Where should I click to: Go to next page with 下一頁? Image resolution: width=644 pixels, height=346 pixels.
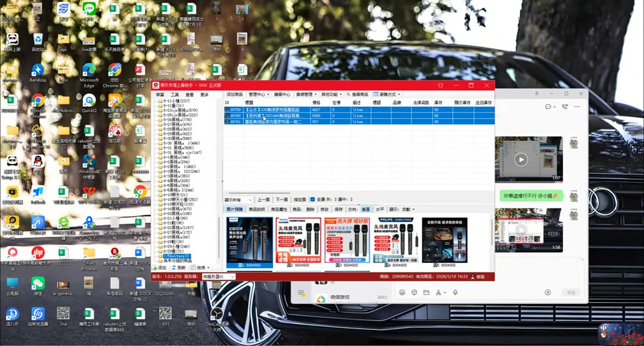[x=281, y=199]
